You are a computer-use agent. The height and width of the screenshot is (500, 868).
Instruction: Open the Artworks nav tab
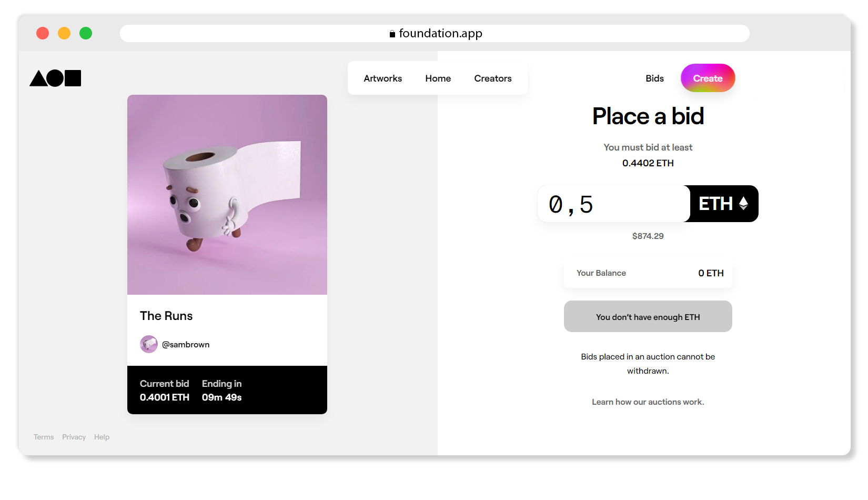382,78
